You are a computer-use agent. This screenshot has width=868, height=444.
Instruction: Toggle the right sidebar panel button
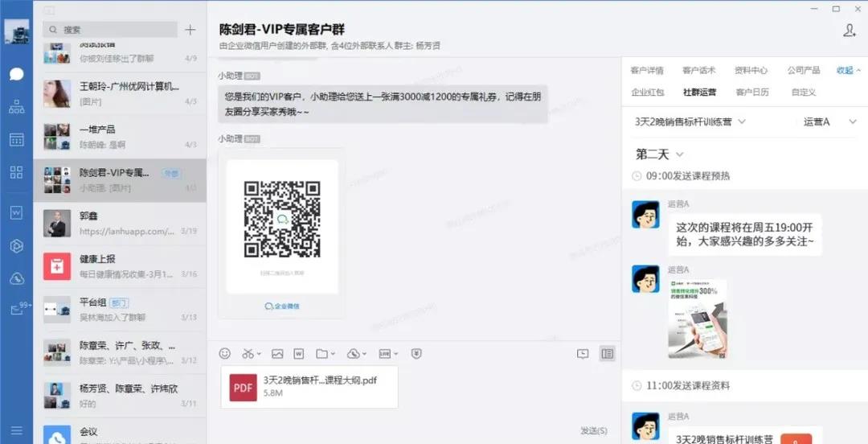coord(608,354)
